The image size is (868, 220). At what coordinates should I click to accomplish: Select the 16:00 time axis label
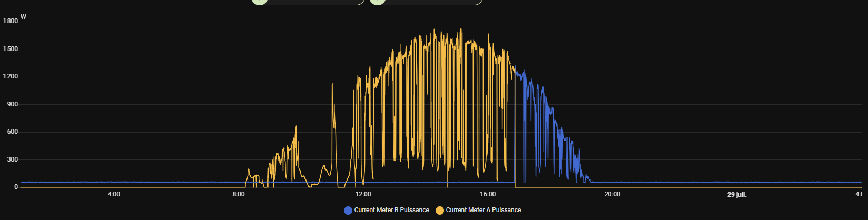488,194
